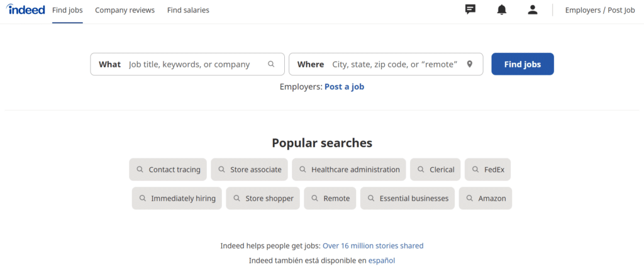Click the magnifier icon in What field
644x271 pixels.
271,64
